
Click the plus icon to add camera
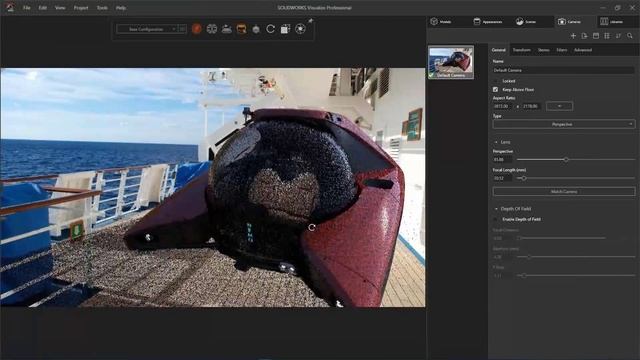[x=573, y=36]
